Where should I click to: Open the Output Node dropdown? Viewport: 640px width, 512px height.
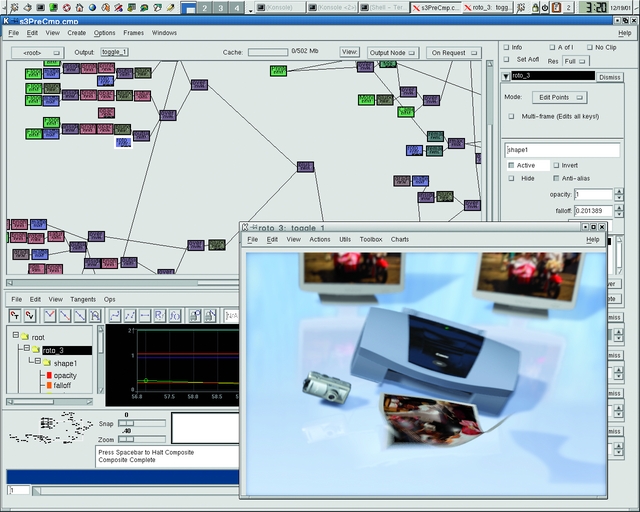coord(392,52)
